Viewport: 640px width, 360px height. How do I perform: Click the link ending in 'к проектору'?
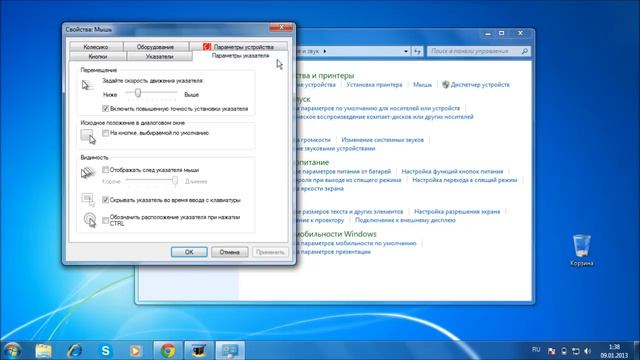319,220
